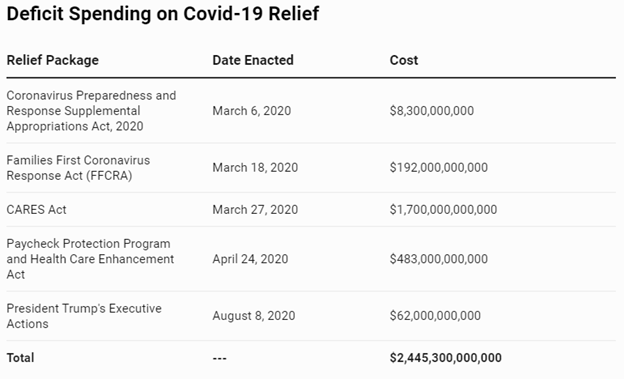This screenshot has height=379, width=624.
Task: Click the $483,000,000,000 cost cell
Action: click(439, 259)
